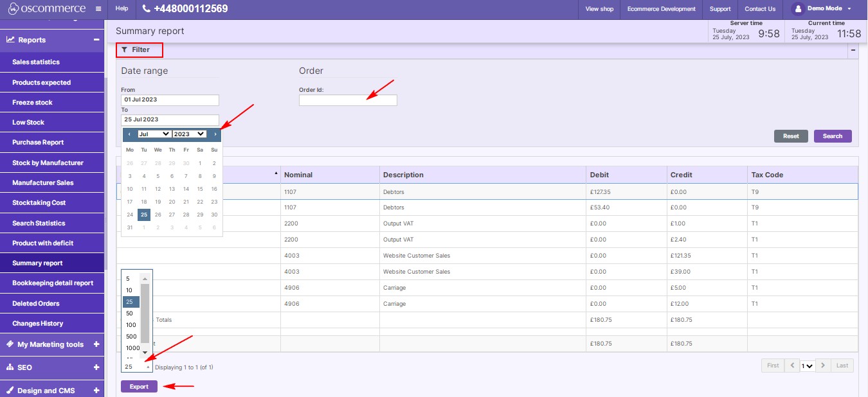The height and width of the screenshot is (397, 868).
Task: Open Low Stock report
Action: pos(52,122)
